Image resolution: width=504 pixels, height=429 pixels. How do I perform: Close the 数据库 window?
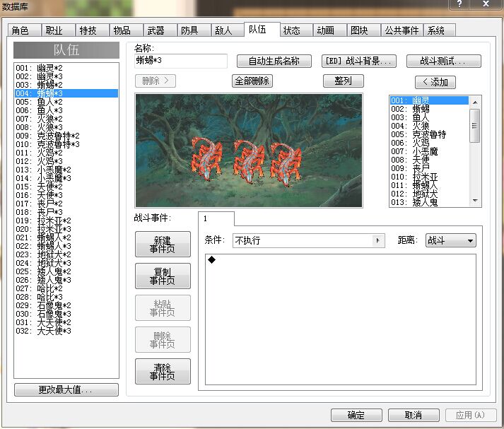click(486, 4)
